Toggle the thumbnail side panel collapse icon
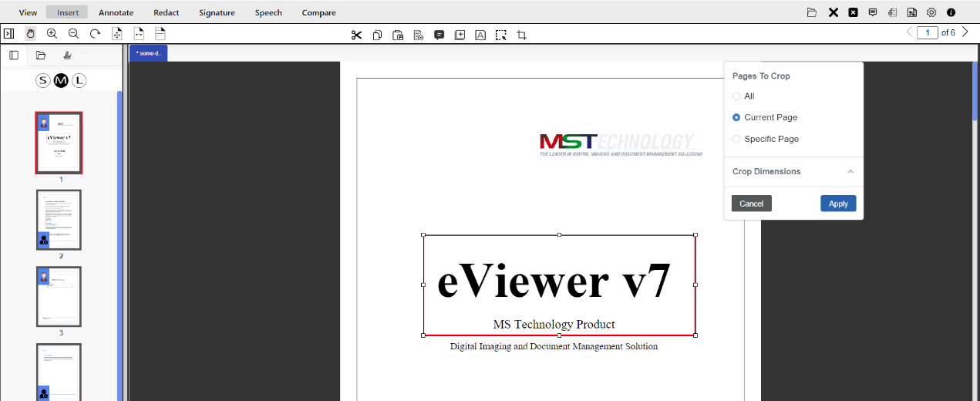 (8, 34)
